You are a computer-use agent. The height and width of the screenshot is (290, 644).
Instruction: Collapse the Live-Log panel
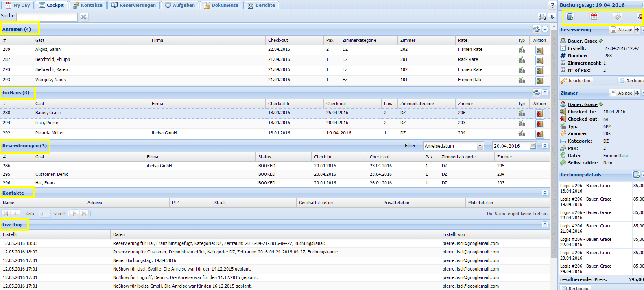click(x=545, y=225)
